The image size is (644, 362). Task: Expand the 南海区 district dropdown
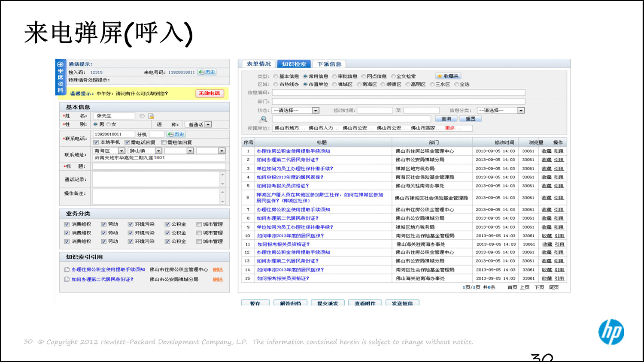click(121, 151)
